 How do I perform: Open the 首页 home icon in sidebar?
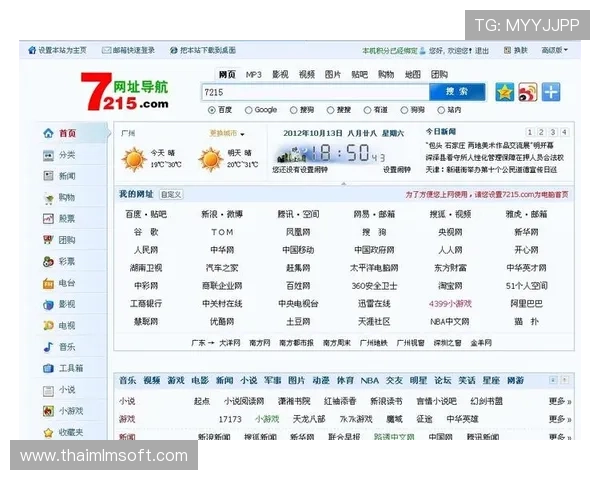49,133
